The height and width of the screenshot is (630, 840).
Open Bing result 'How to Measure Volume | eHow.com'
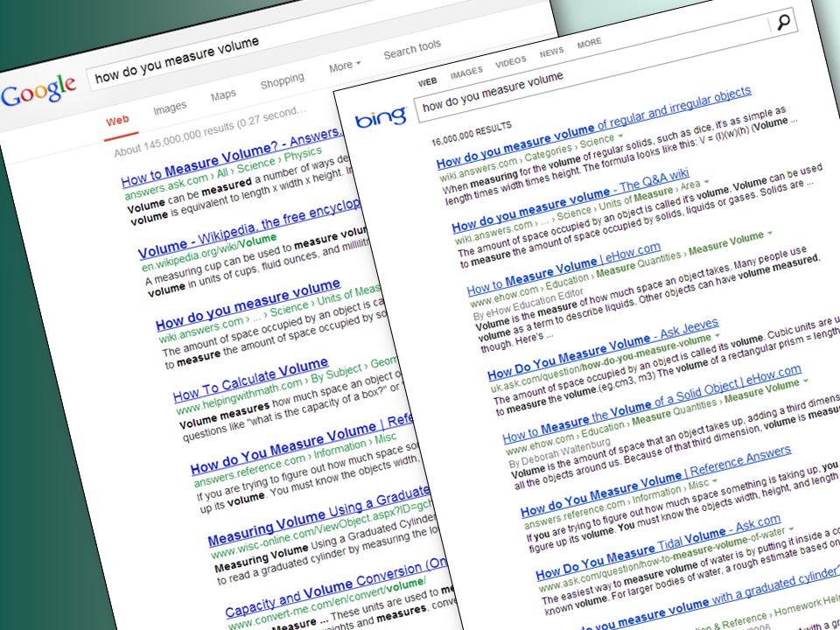563,269
